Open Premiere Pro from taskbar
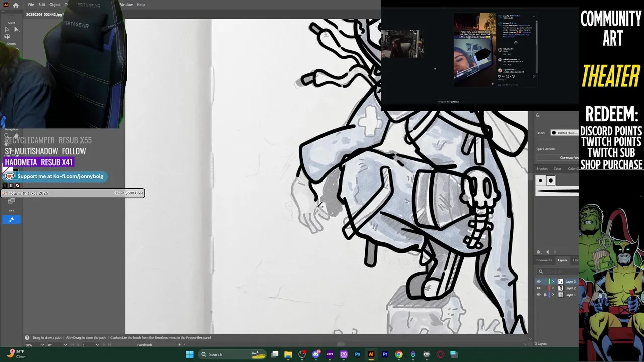The height and width of the screenshot is (362, 644). (x=385, y=354)
